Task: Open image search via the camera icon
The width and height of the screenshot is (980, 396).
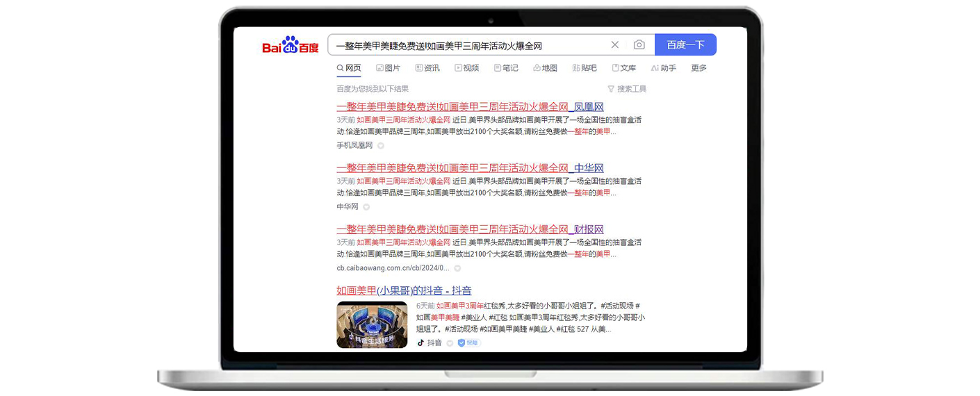Action: 639,44
